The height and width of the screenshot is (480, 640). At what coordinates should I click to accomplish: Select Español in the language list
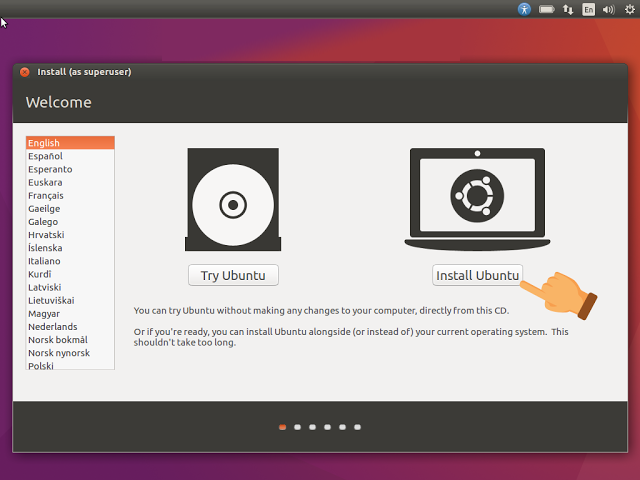(70, 156)
